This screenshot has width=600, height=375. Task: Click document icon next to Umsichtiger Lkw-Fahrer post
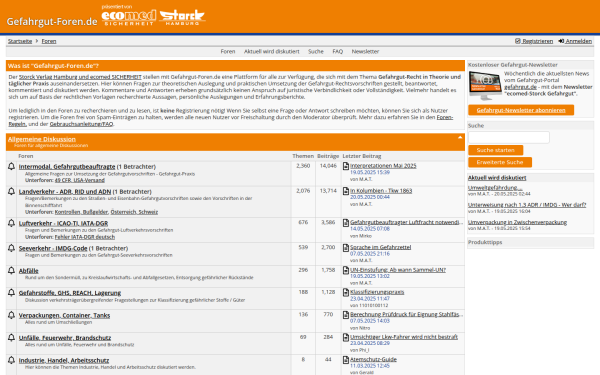(x=346, y=337)
